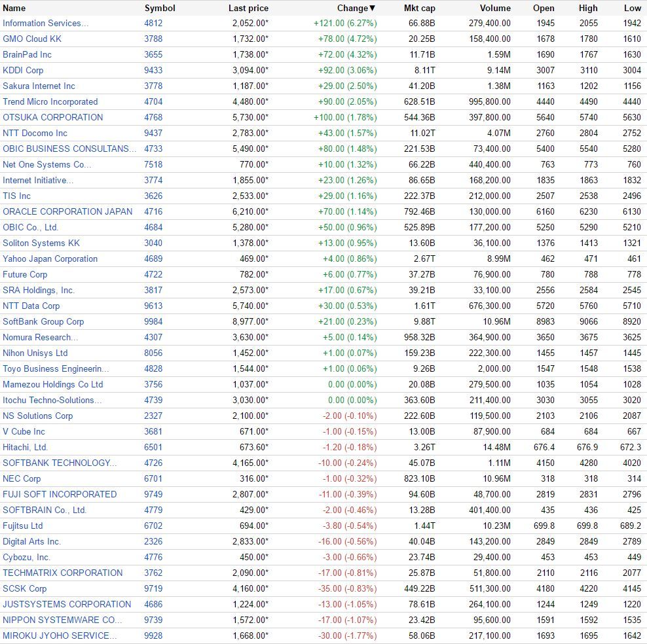Click ticker symbol 9928
This screenshot has height=644, width=647.
(153, 635)
